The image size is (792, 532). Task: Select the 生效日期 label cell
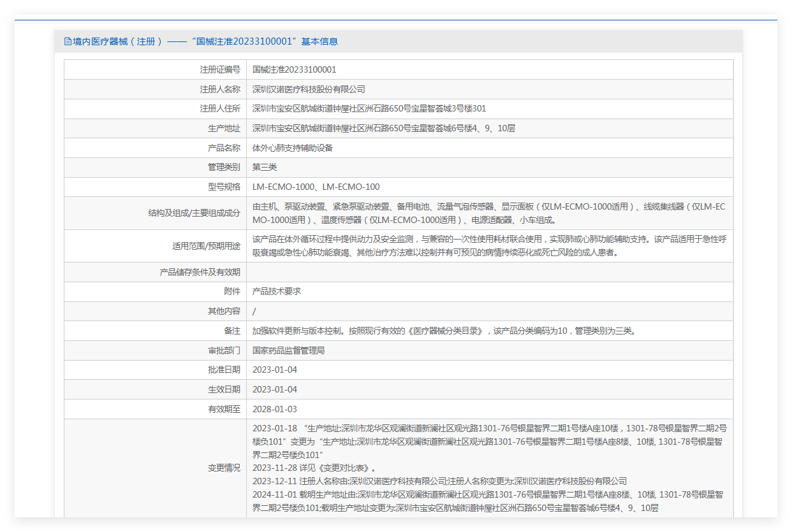tap(155, 389)
